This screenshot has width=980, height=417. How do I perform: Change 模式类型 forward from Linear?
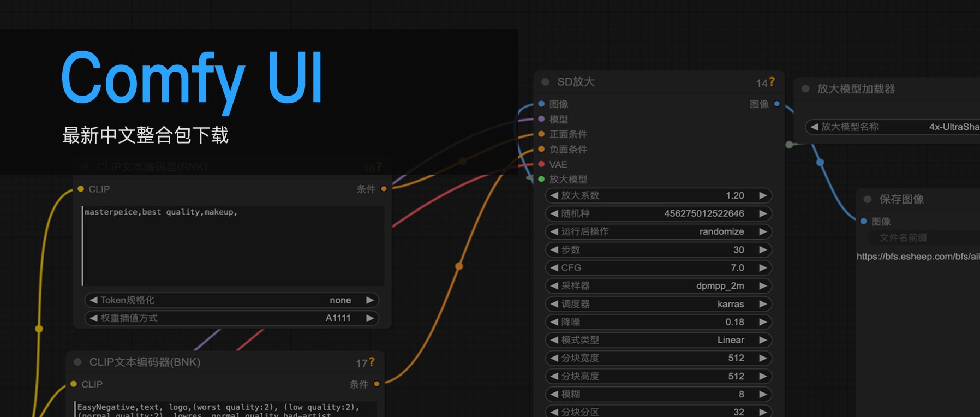click(x=763, y=340)
